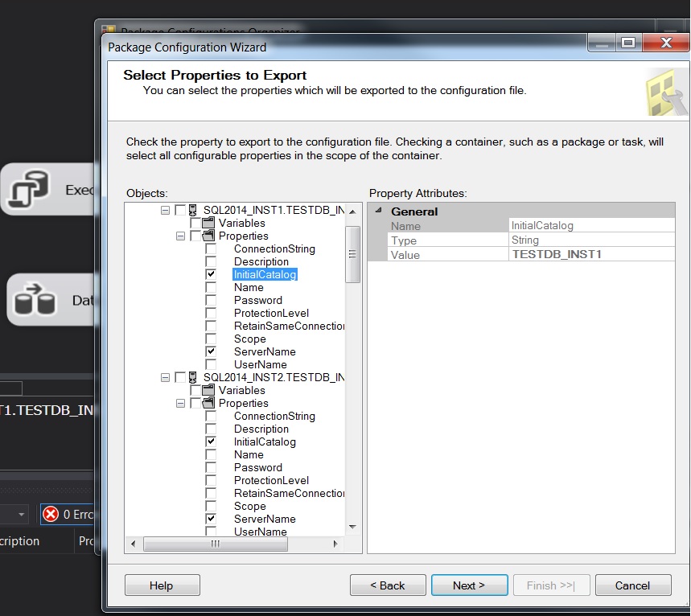Uncheck the first ServerName checkbox
691x616 pixels.
(211, 352)
